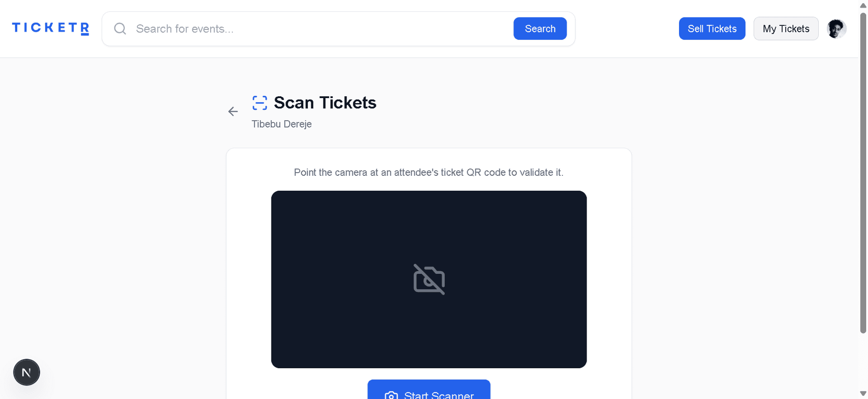Click the scrollbar down arrow
868x399 pixels.
tap(863, 394)
